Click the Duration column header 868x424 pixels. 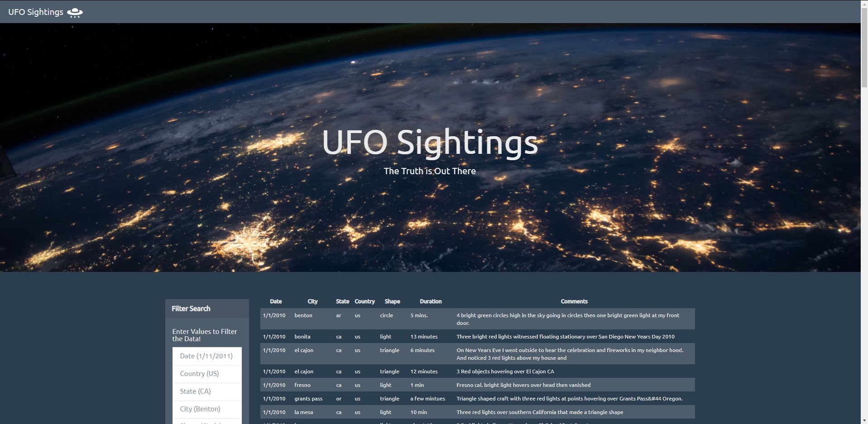pos(431,301)
